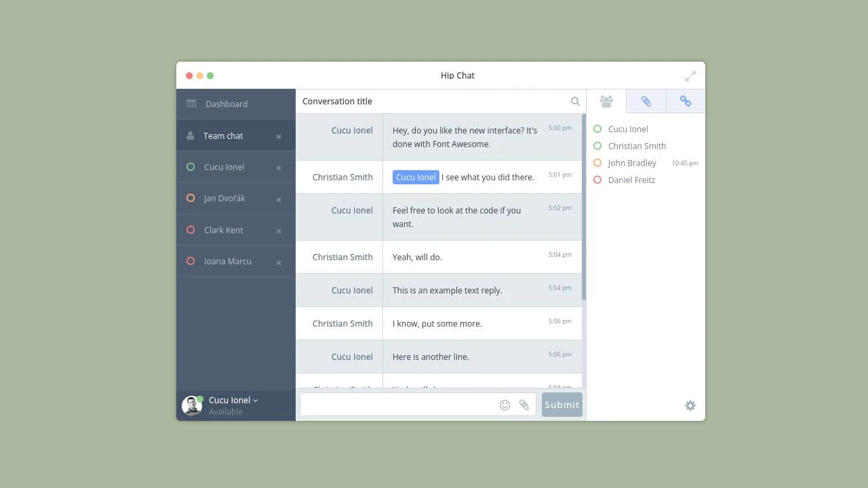
Task: Switch to the Team chat conversation
Action: point(224,136)
